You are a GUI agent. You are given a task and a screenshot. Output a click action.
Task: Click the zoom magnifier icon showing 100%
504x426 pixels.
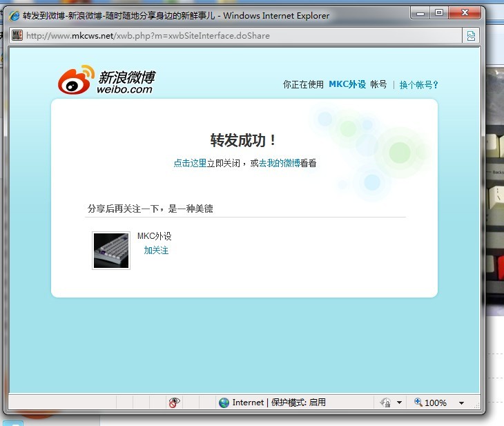pos(418,402)
